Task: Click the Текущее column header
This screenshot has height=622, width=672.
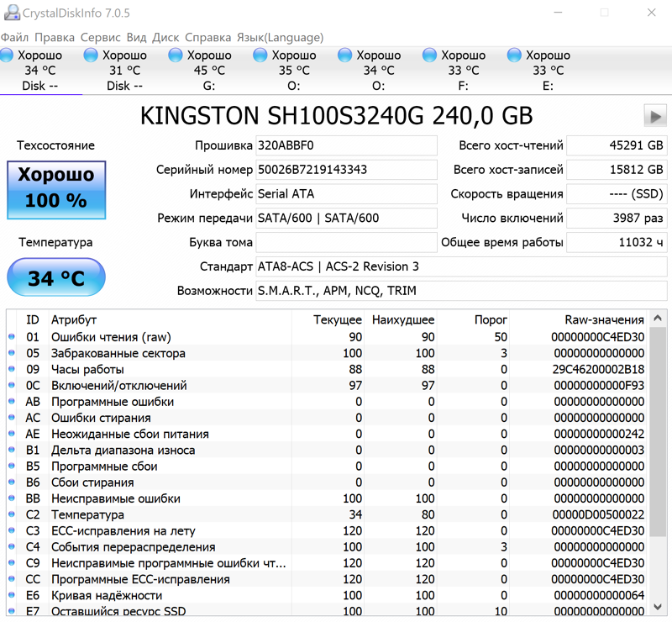Action: pos(328,319)
